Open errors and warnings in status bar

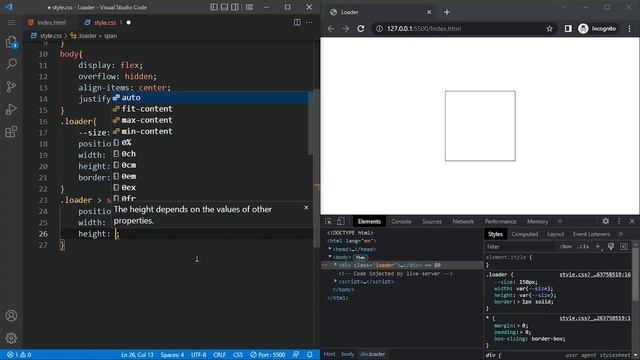coord(19,355)
